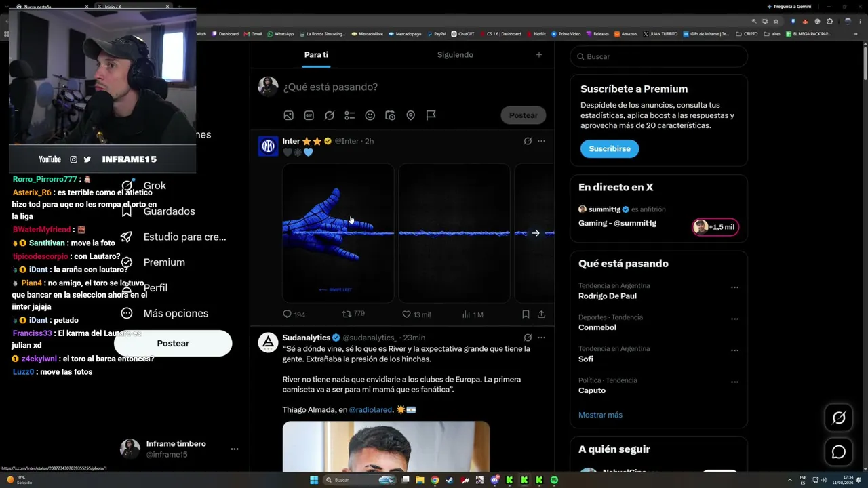Open Estudio para creadores in sidebar
The height and width of the screenshot is (488, 868).
(x=174, y=237)
